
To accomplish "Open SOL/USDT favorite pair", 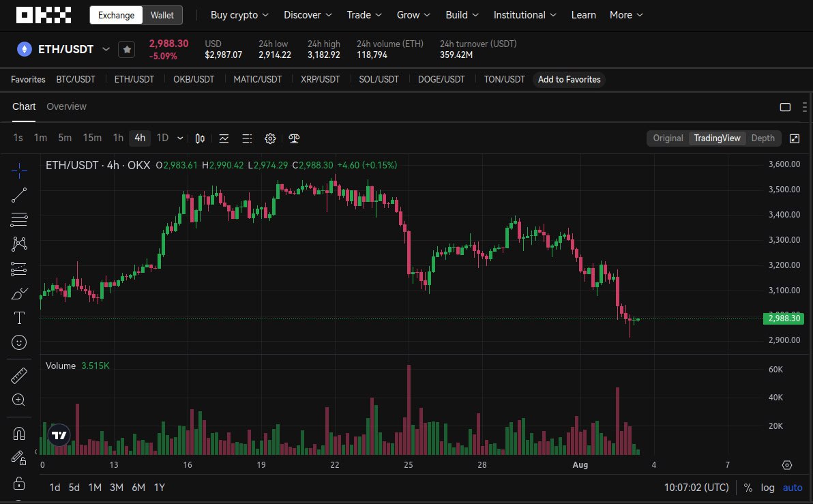I will click(x=379, y=79).
